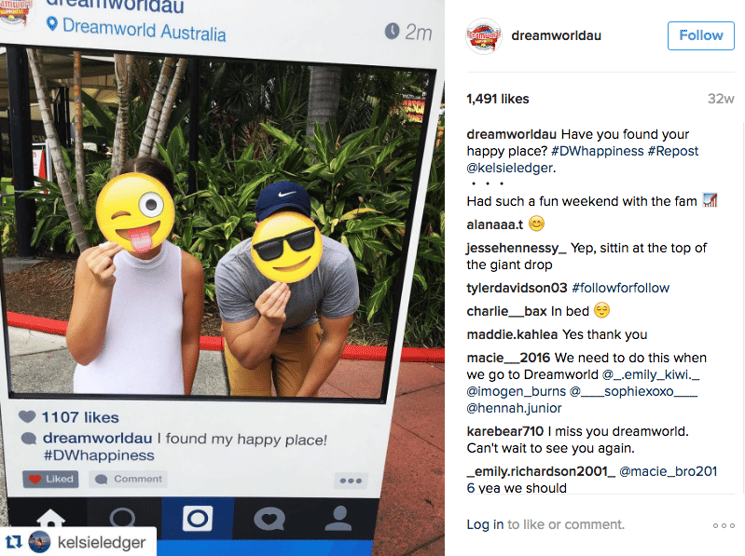Click the repost arrows icon near kelsieledger
Viewport: 745px width, 556px height.
[x=13, y=542]
